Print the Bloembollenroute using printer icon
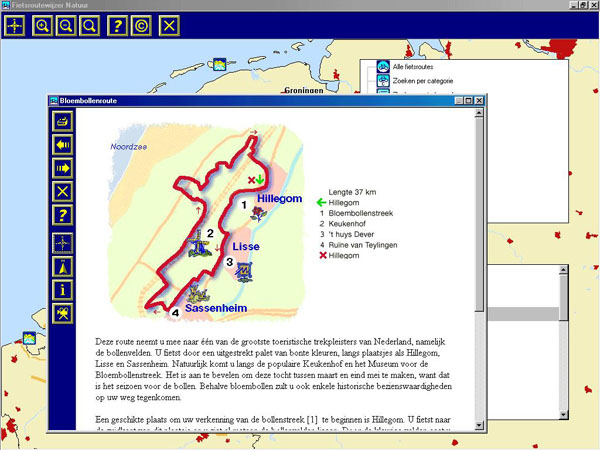 [x=64, y=121]
